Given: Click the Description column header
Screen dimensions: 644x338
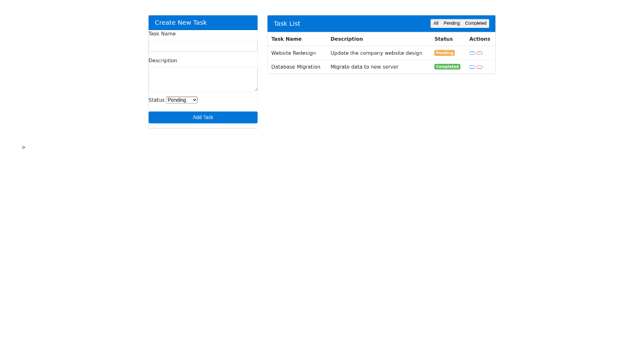Looking at the screenshot, I should pyautogui.click(x=347, y=39).
